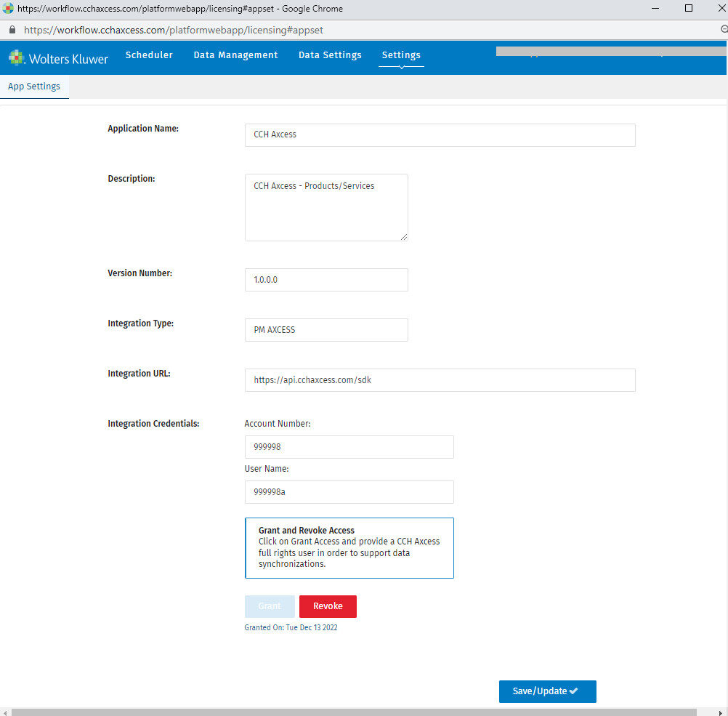Click the Integration Type field
Image resolution: width=728 pixels, height=716 pixels.
pos(326,330)
